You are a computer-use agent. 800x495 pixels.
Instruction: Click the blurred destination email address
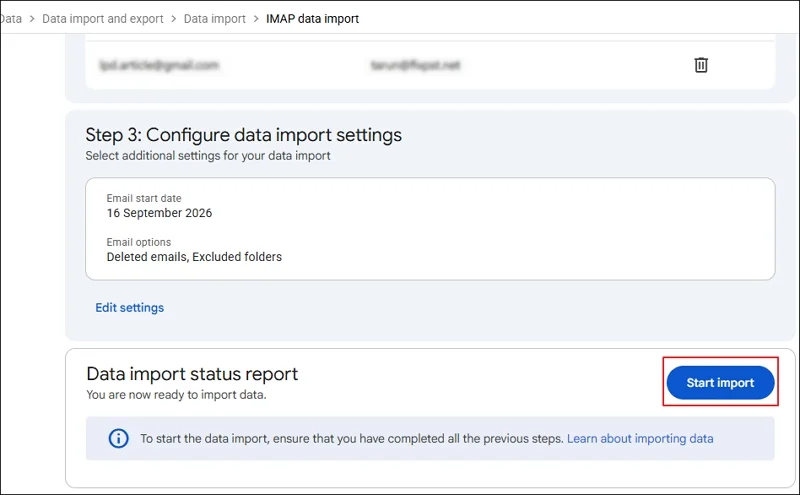415,65
